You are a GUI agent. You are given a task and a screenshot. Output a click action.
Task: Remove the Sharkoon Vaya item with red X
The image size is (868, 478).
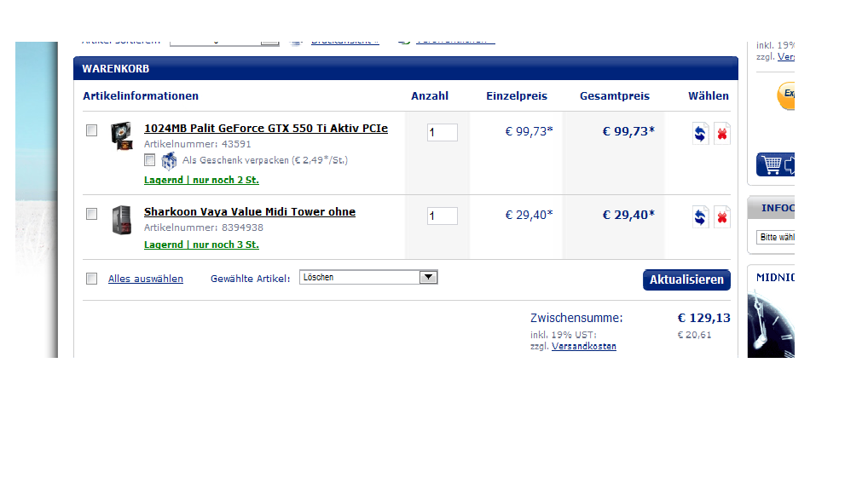pyautogui.click(x=722, y=217)
